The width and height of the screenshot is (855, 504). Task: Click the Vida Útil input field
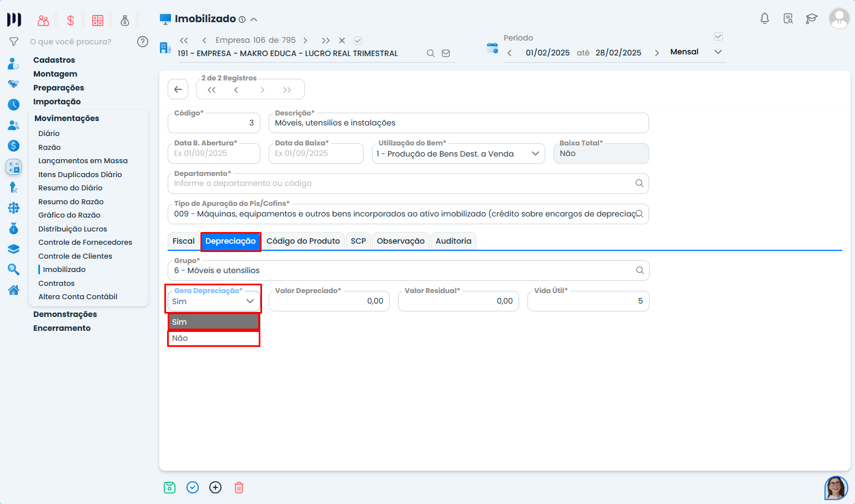coord(587,301)
